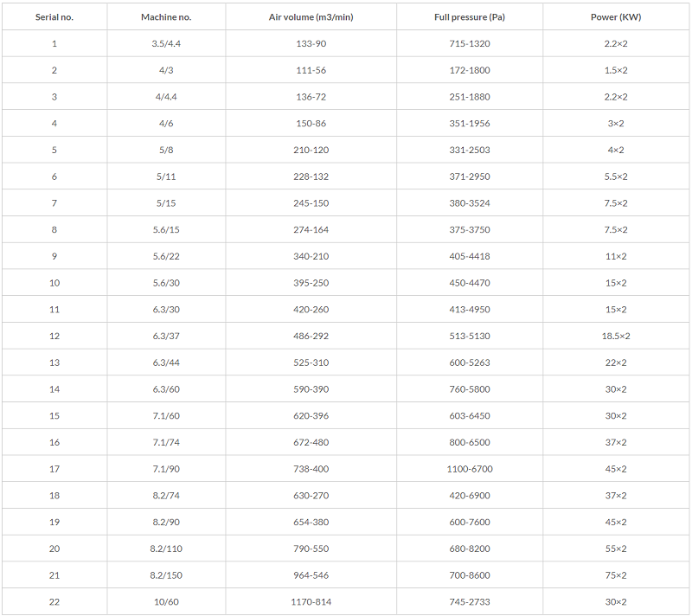Viewport: 692px width, 616px height.
Task: Click power value 75×2
Action: 616,575
